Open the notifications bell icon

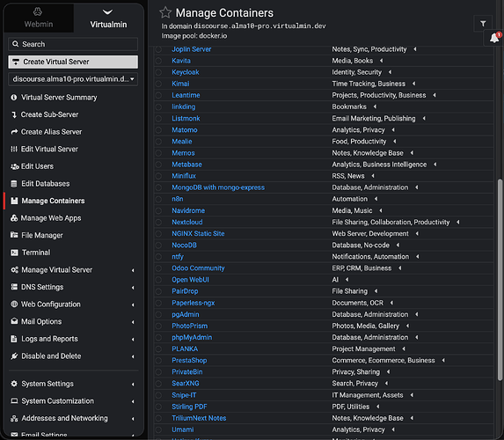click(494, 38)
